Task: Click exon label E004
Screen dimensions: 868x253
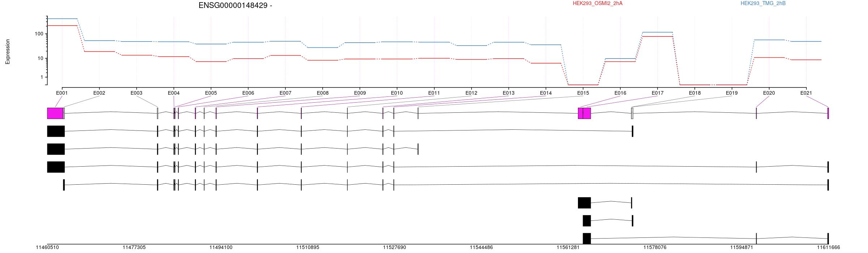Action: 174,93
